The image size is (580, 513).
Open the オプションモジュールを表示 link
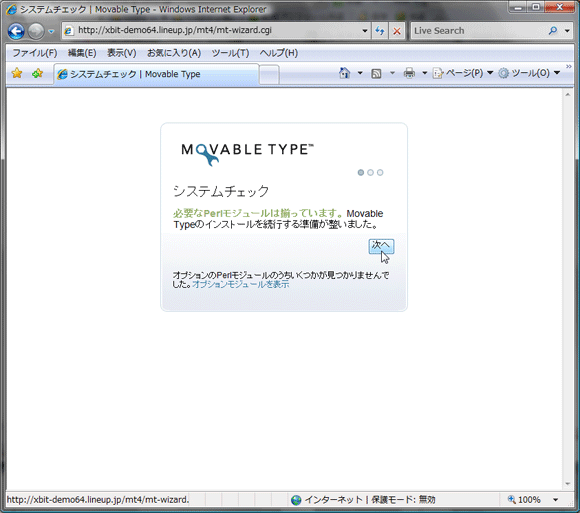click(240, 284)
